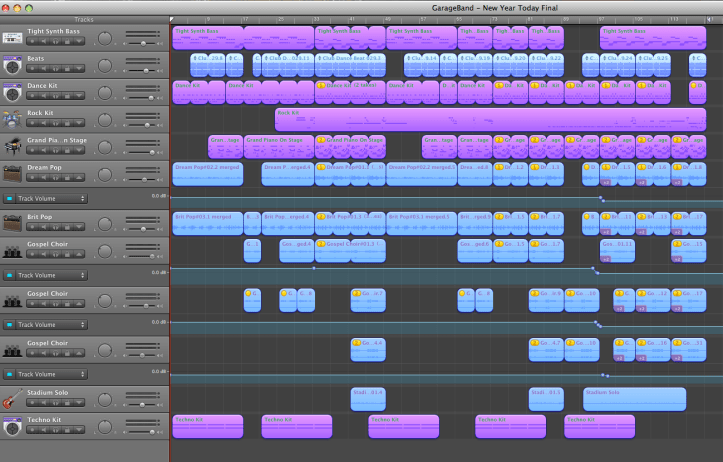Mute the Dance Kit track
This screenshot has height=462, width=723.
(44, 96)
